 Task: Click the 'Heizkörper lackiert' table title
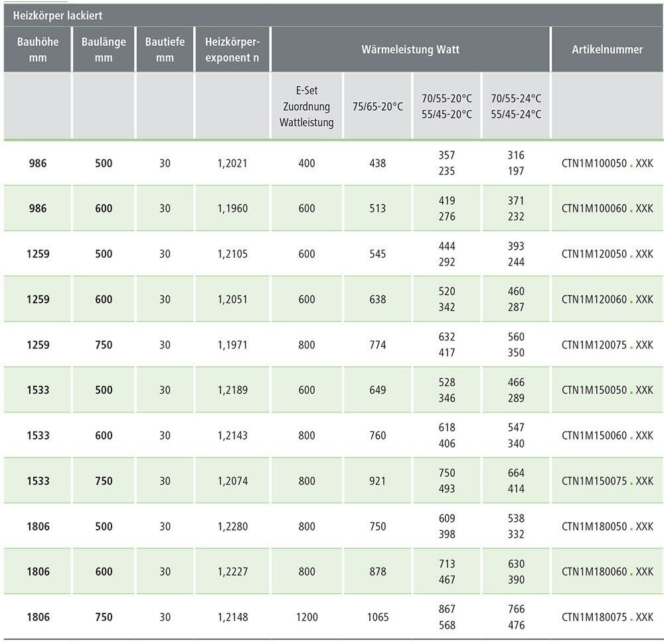pos(58,15)
